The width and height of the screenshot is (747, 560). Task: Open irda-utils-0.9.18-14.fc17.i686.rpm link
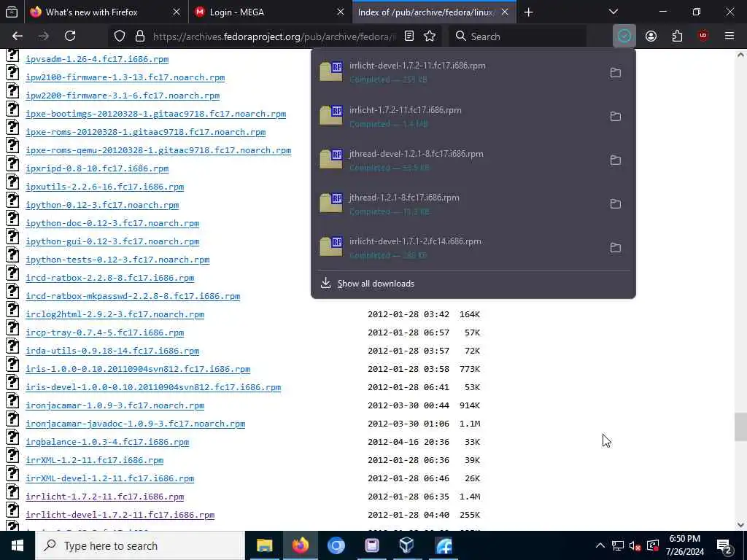click(x=112, y=351)
